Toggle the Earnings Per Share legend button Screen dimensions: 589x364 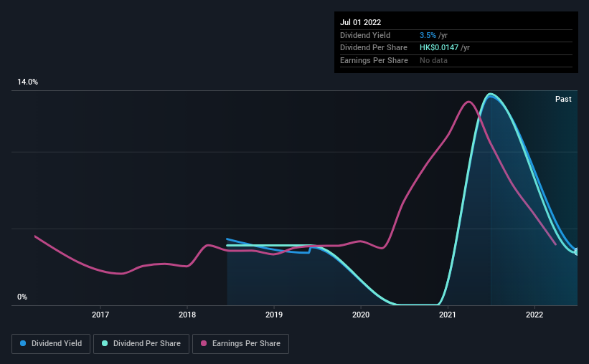click(x=240, y=344)
